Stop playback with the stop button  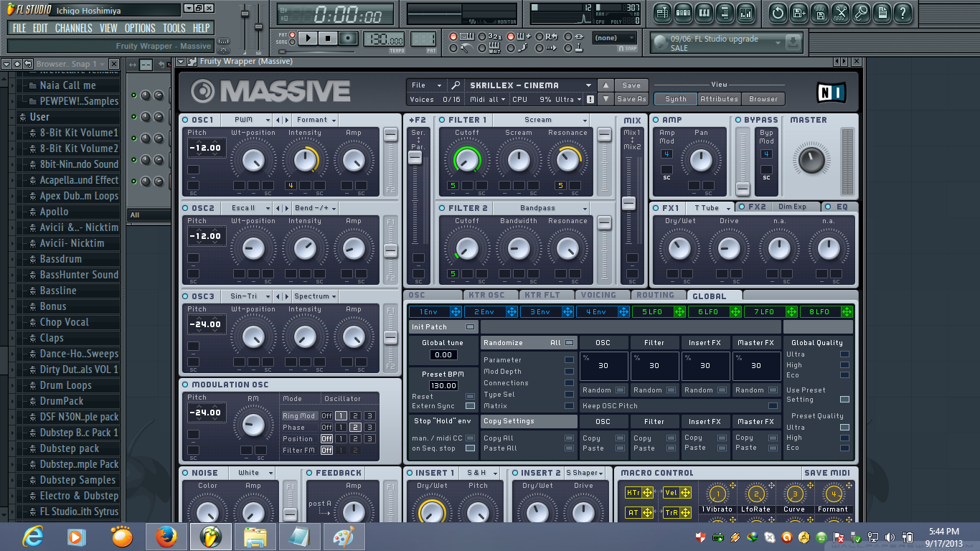[328, 38]
